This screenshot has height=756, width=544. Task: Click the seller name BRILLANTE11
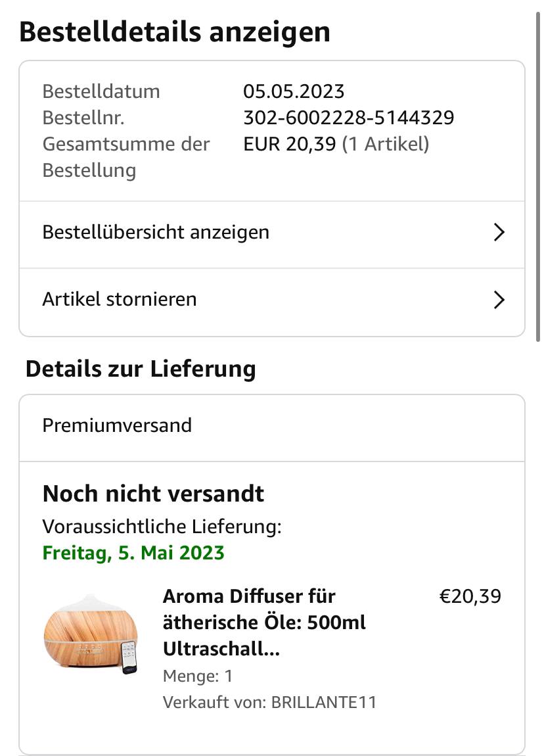coord(324,702)
